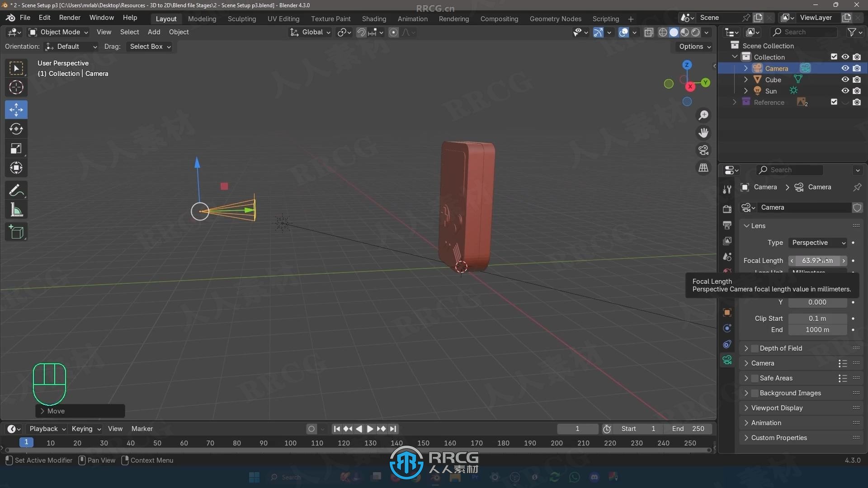
Task: Activate the Transform tool
Action: 16,168
